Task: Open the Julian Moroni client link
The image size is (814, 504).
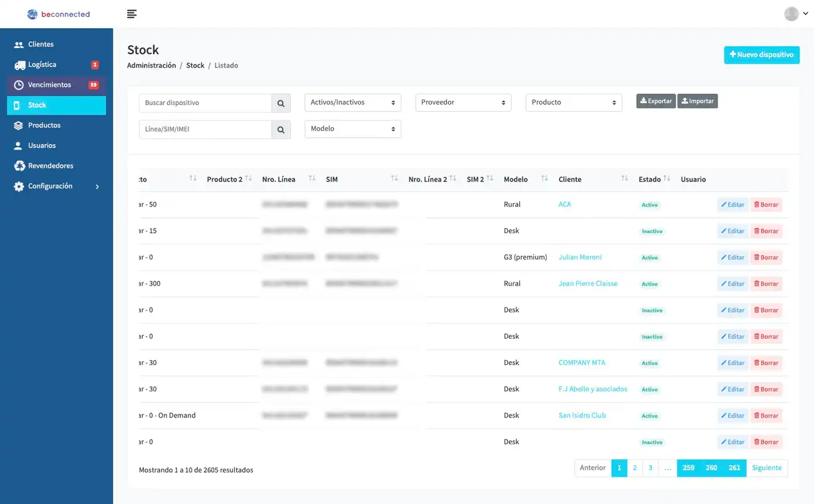Action: tap(580, 257)
